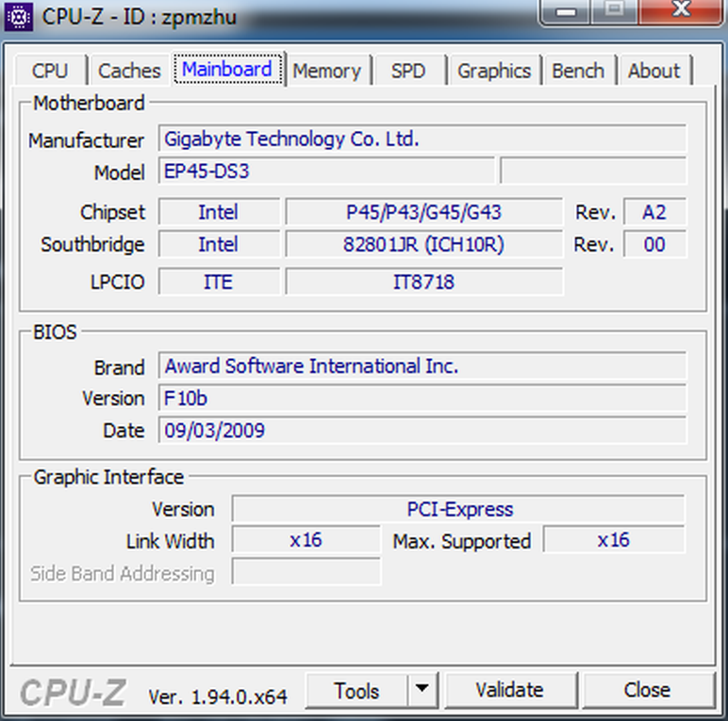Click BIOS brand Award Software International Inc.
The image size is (728, 721).
click(x=422, y=366)
